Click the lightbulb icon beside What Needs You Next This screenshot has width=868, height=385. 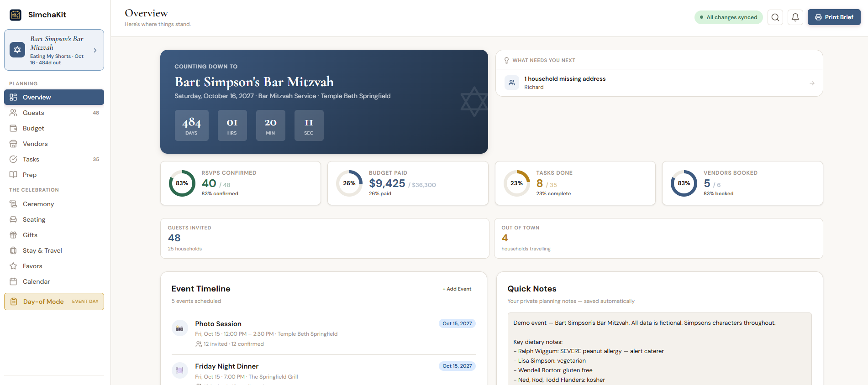tap(506, 60)
